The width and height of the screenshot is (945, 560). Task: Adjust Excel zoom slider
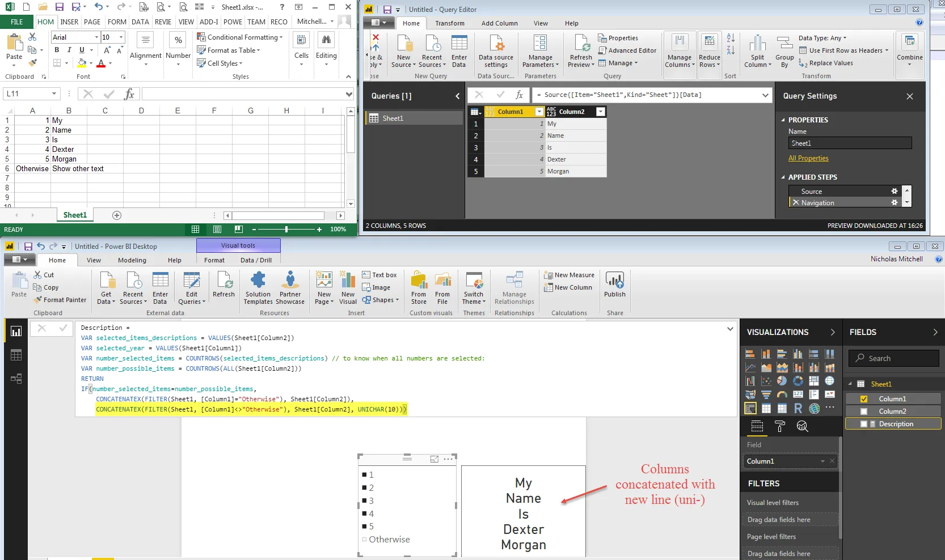pos(286,229)
